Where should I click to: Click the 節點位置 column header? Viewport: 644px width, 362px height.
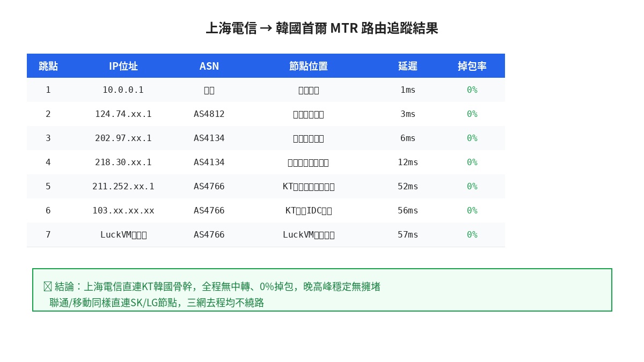click(x=309, y=66)
